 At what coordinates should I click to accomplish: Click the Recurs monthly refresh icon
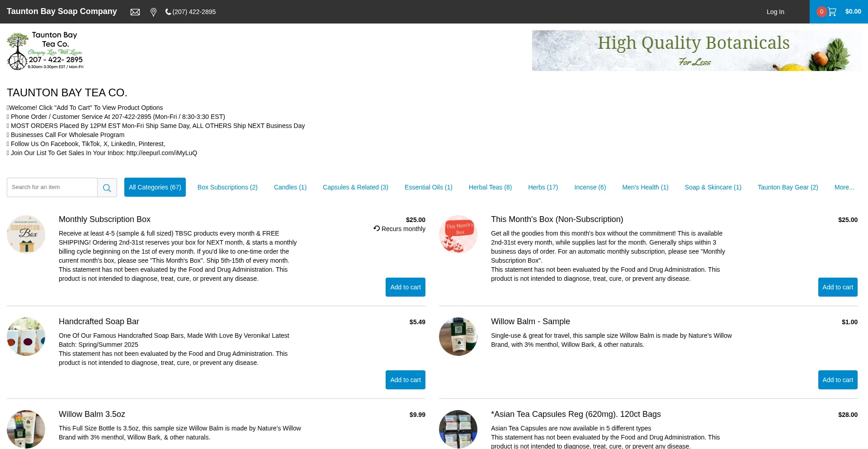pos(377,228)
